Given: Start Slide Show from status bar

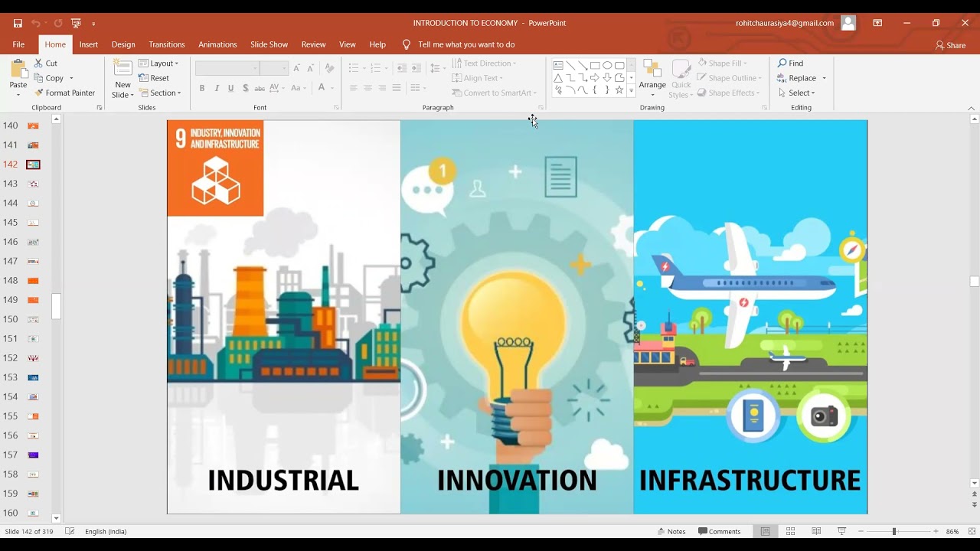Looking at the screenshot, I should point(842,531).
